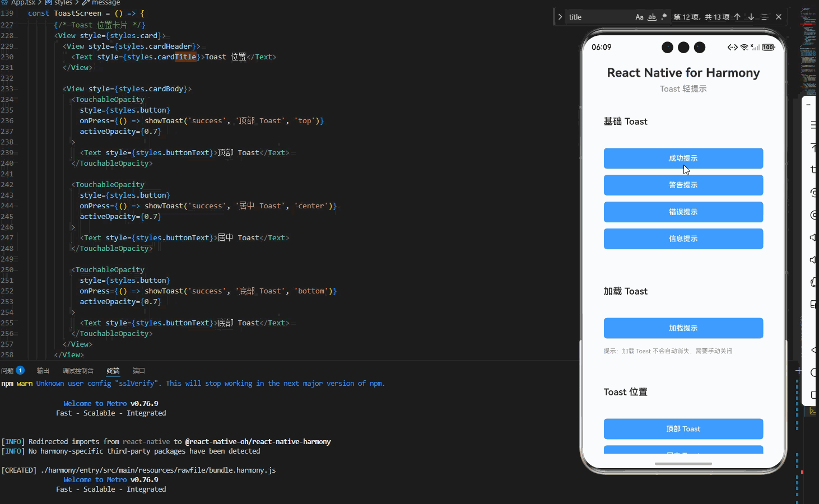
Task: Click 'activeOpacity={0.7}' on line 245
Action: [120, 216]
